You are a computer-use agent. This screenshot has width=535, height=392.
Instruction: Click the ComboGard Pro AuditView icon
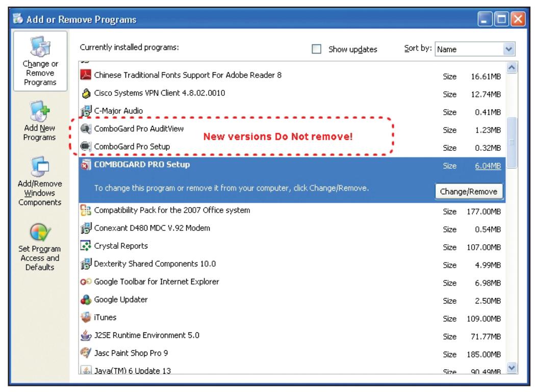[x=86, y=128]
